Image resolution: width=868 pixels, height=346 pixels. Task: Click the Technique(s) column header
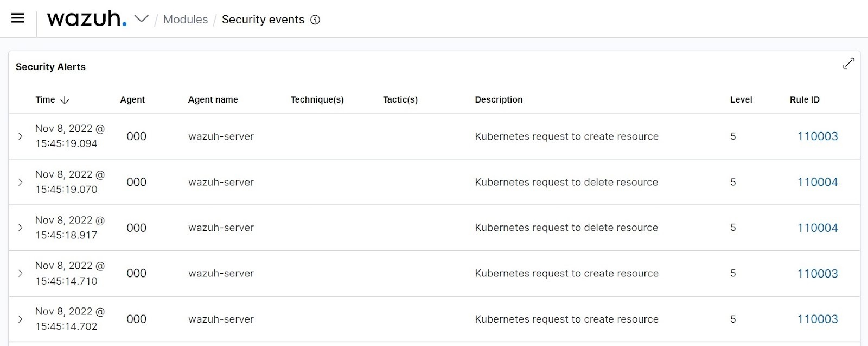point(317,100)
